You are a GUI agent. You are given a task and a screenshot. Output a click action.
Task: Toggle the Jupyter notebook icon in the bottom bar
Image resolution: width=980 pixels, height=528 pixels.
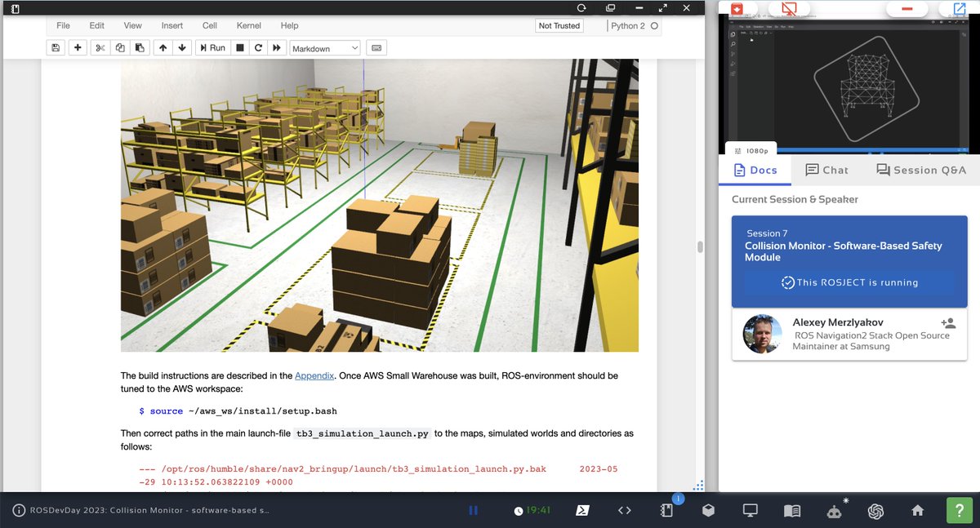tap(666, 510)
